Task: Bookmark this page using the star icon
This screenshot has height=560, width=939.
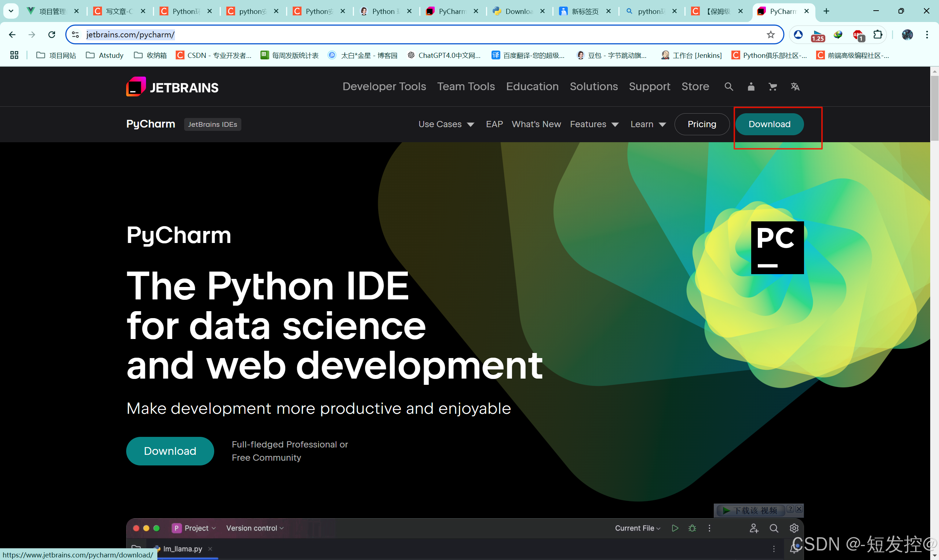Action: [x=771, y=34]
